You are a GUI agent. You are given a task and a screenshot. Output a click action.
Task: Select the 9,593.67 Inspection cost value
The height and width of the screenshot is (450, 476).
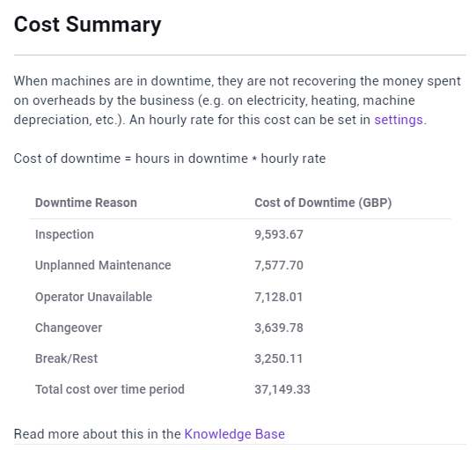(279, 234)
